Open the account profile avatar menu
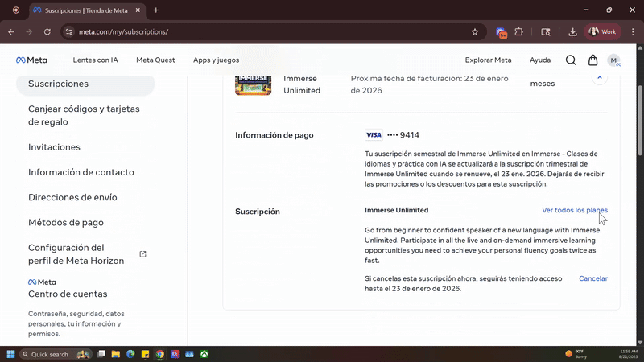Image resolution: width=644 pixels, height=362 pixels. (613, 60)
